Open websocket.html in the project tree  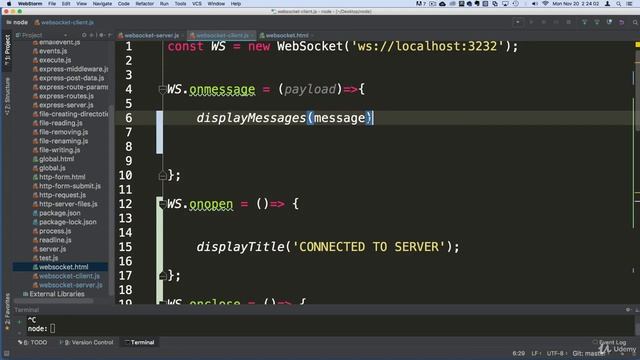60,267
